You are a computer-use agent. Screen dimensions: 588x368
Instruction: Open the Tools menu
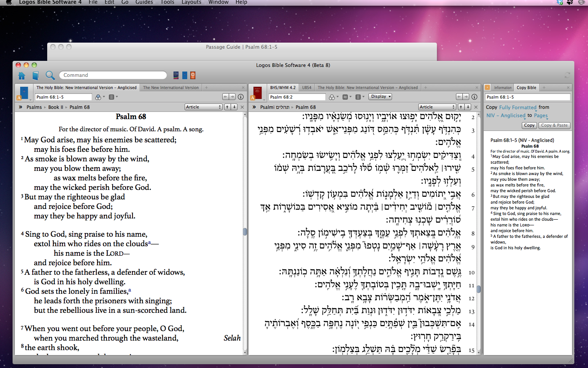(167, 2)
